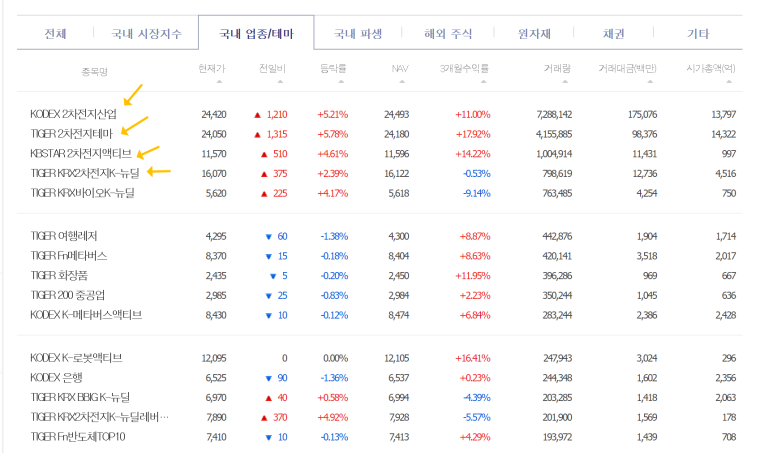Click TIGER 200 중공업 price 2,985

216,295
